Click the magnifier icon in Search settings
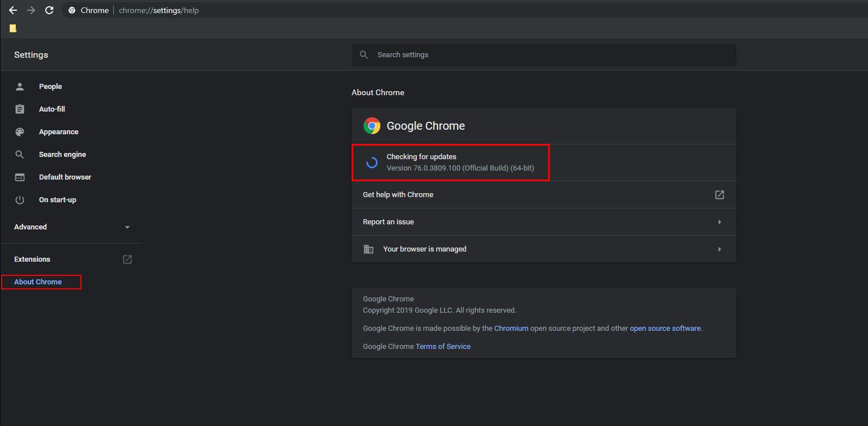Image resolution: width=868 pixels, height=426 pixels. tap(364, 55)
